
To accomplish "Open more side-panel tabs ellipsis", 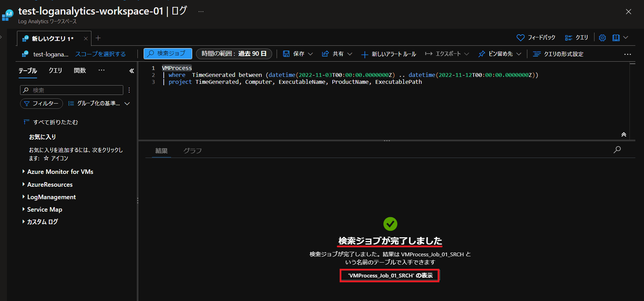I will click(101, 70).
